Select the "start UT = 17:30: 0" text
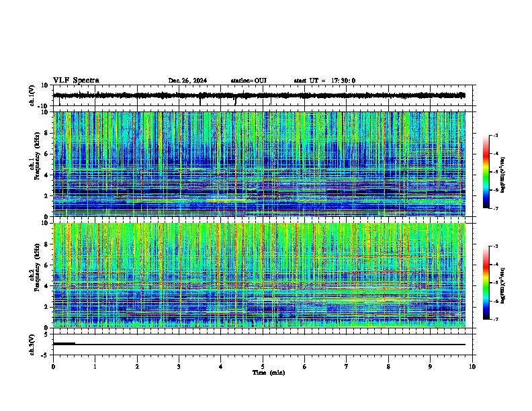 tap(324, 81)
